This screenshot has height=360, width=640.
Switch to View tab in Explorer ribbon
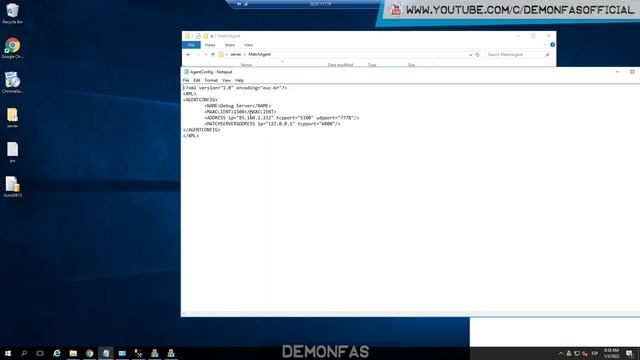coord(248,45)
